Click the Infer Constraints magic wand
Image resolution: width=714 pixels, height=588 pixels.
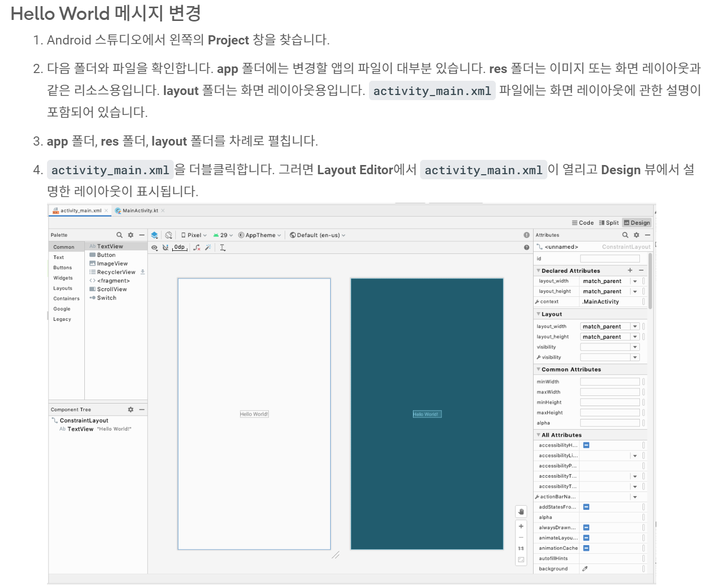pyautogui.click(x=208, y=247)
